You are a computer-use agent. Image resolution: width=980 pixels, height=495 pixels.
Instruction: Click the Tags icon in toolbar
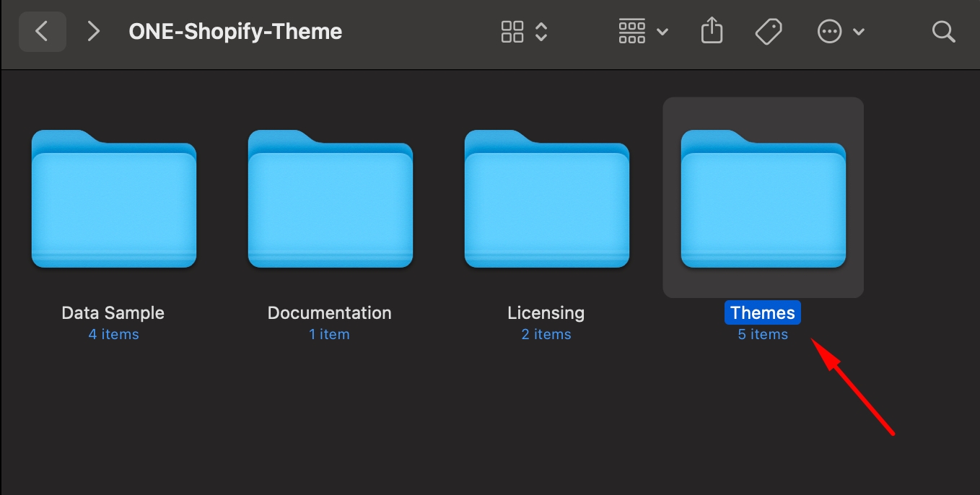(x=769, y=32)
